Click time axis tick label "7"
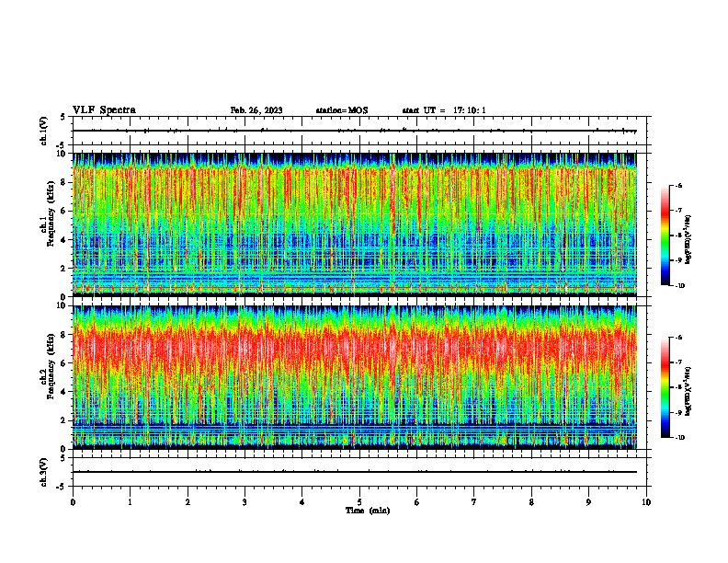728x563 pixels. coord(474,502)
